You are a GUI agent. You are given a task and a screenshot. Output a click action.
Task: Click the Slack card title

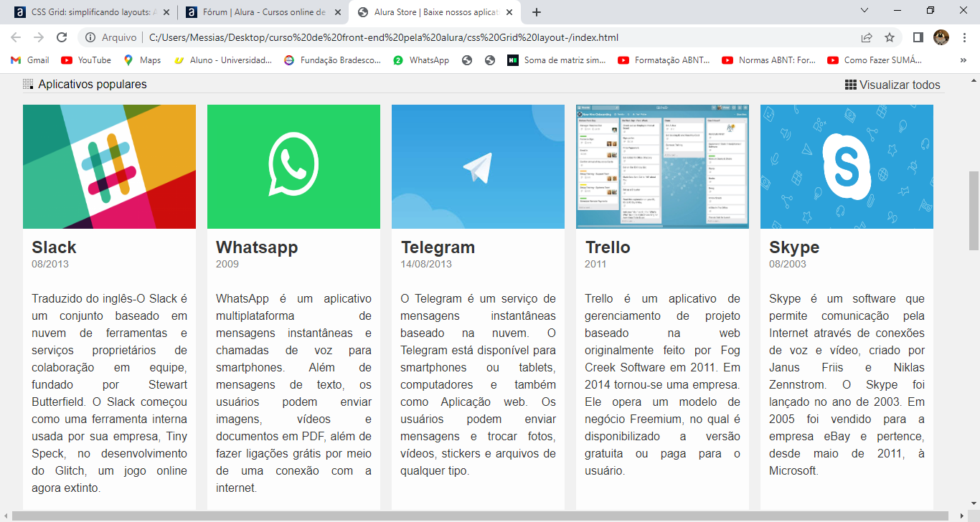point(54,247)
